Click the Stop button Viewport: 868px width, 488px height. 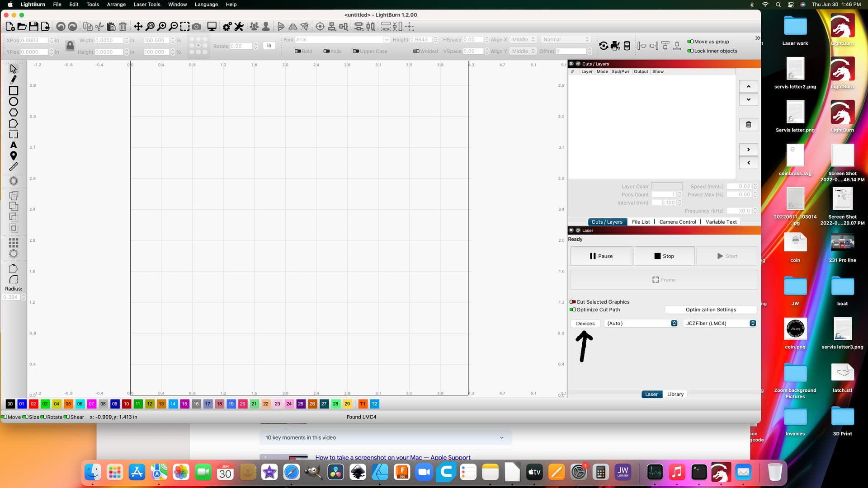coord(664,256)
